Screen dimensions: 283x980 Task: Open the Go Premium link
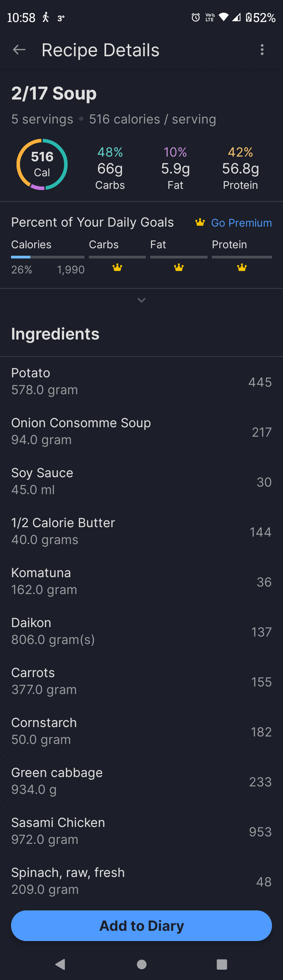[241, 223]
